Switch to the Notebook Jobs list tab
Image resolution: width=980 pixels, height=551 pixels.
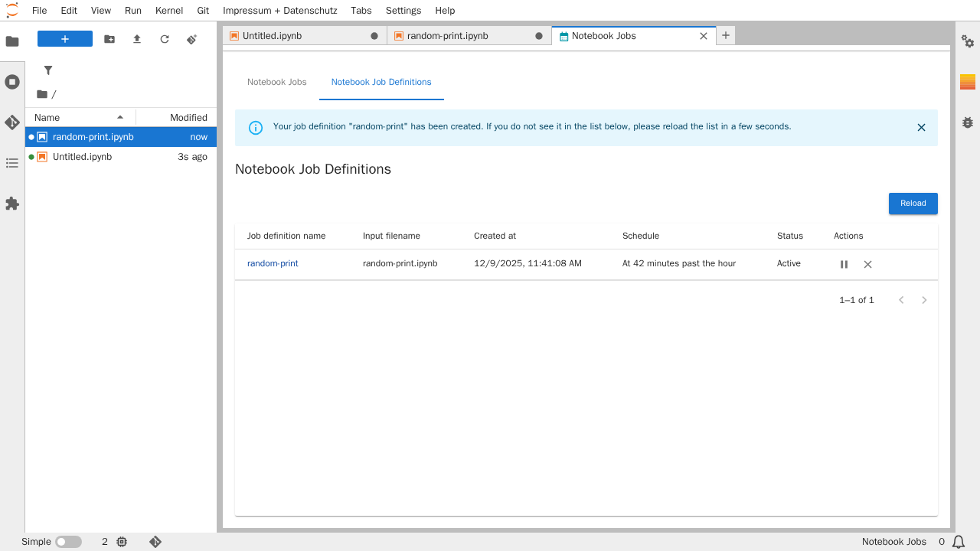276,82
